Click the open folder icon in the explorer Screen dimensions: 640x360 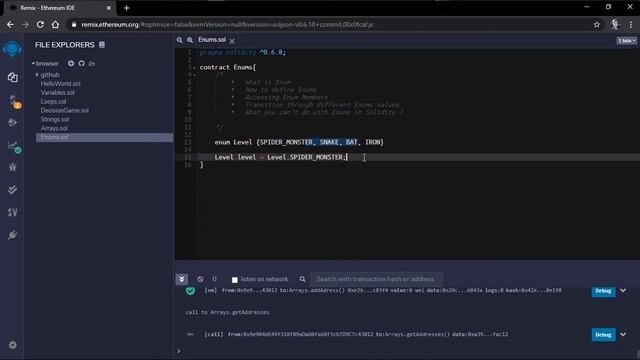pos(92,64)
